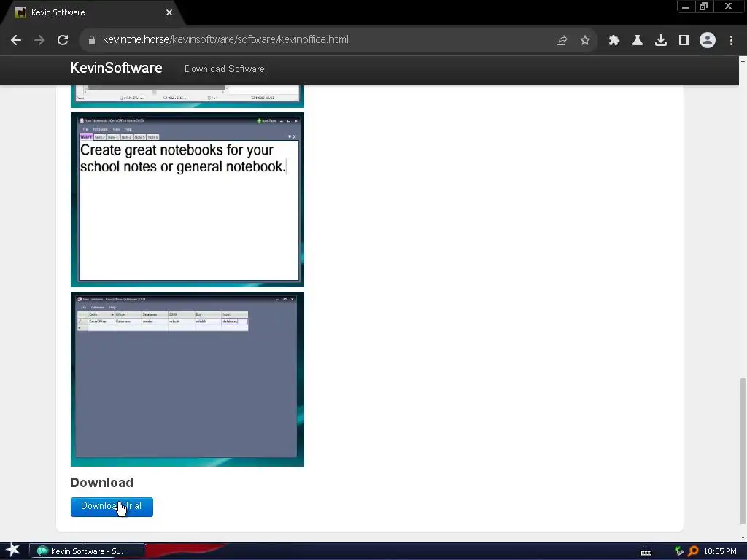Viewport: 747px width, 560px height.
Task: Close the Kevin Software tab
Action: coord(169,12)
